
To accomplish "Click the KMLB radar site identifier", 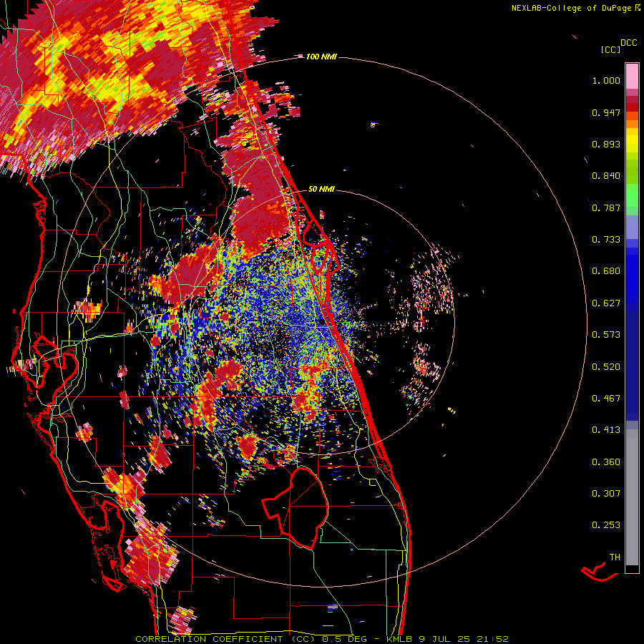I will pos(401,639).
